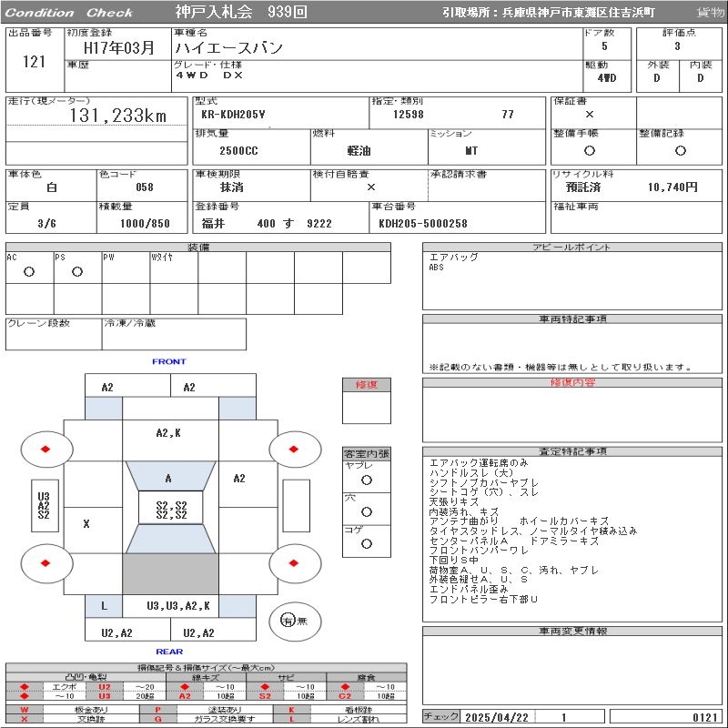
Task: Click the pickup location 兵庫県神戸市東灘区住吉浜町
Action: 578,13
